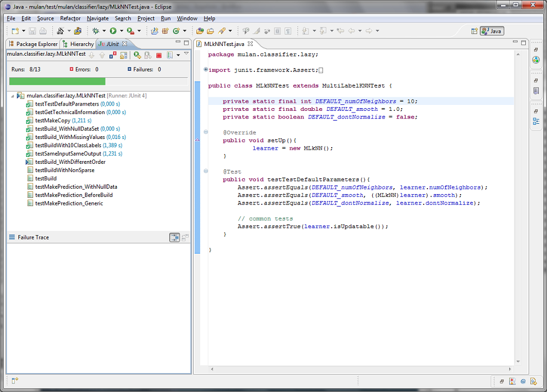Click the New Java Class icon
This screenshot has height=392, width=547.
[176, 31]
